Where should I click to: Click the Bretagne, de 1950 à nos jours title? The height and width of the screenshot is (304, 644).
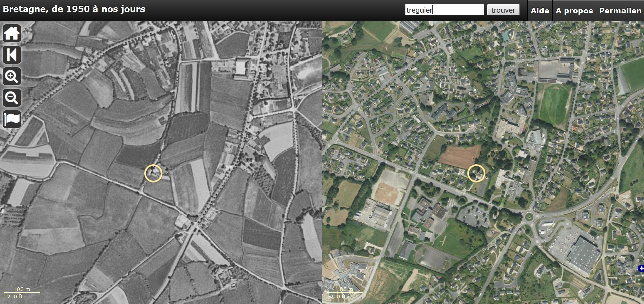point(74,9)
